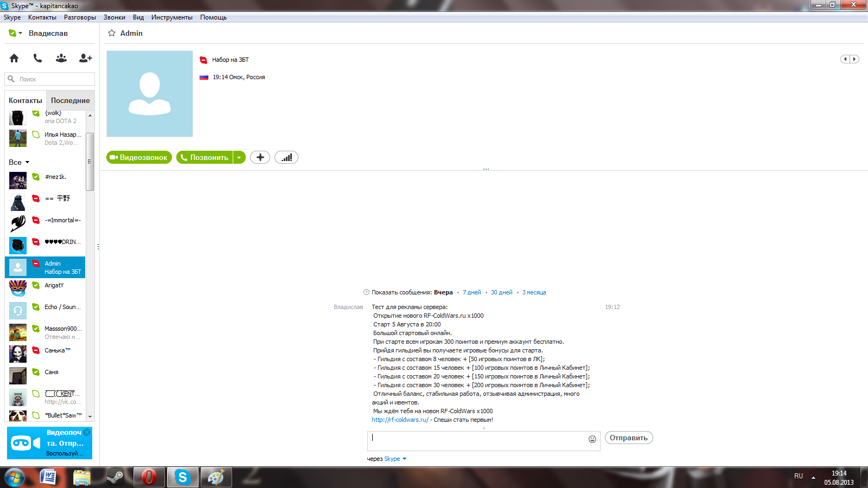Open the video message promo camera icon
The image size is (868, 488).
pyautogui.click(x=25, y=443)
